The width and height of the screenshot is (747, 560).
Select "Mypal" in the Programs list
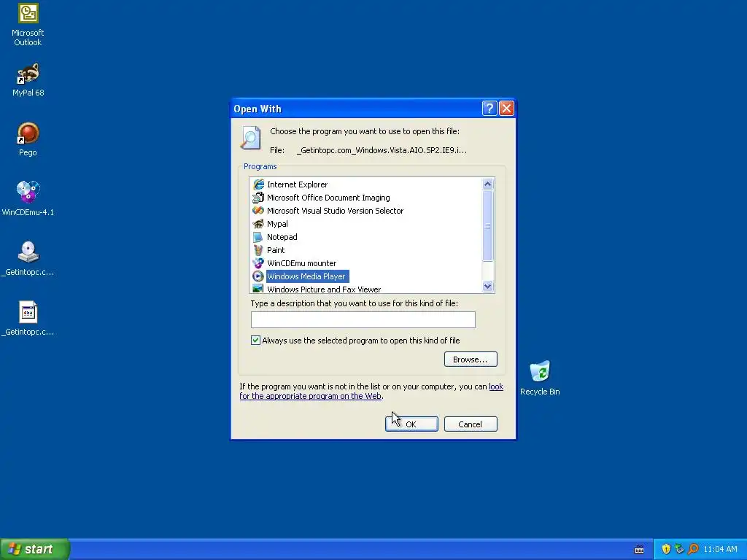coord(277,223)
